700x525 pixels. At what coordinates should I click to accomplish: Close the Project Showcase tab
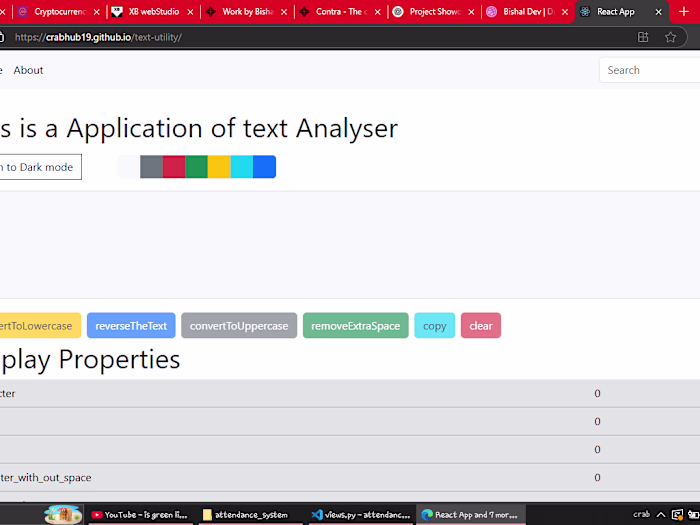pos(471,12)
